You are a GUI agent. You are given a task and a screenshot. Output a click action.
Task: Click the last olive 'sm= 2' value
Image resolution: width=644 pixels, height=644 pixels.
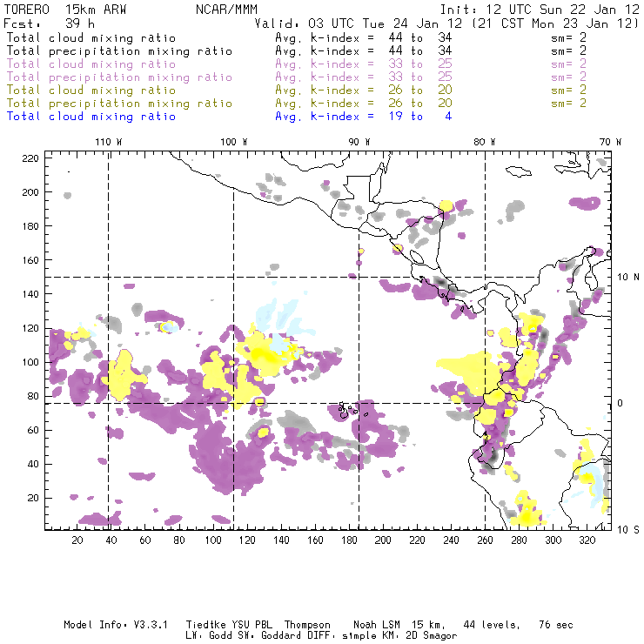coord(569,103)
